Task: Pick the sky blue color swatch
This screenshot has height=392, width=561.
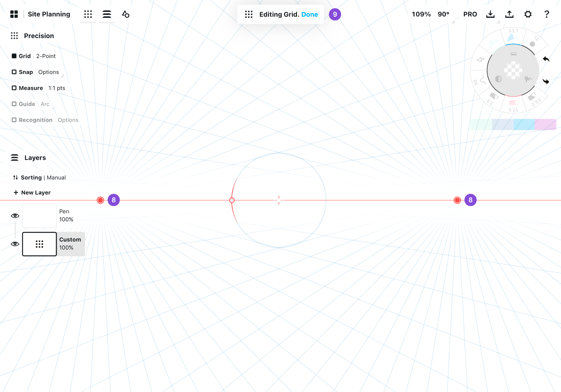Action: [x=524, y=124]
